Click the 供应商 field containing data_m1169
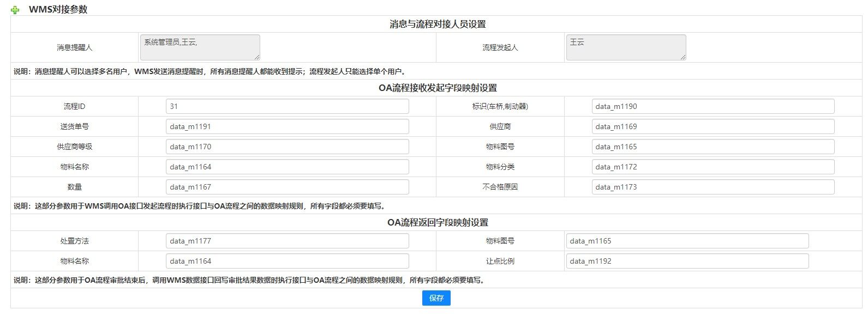 coord(713,126)
